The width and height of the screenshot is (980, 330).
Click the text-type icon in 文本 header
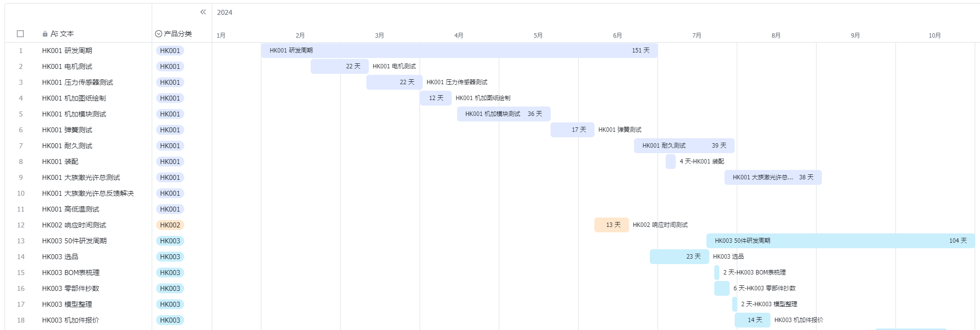(54, 34)
